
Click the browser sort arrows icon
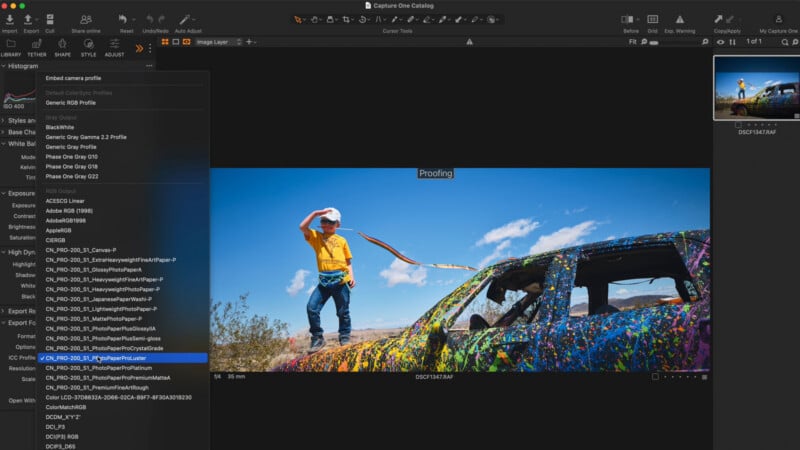[x=733, y=42]
